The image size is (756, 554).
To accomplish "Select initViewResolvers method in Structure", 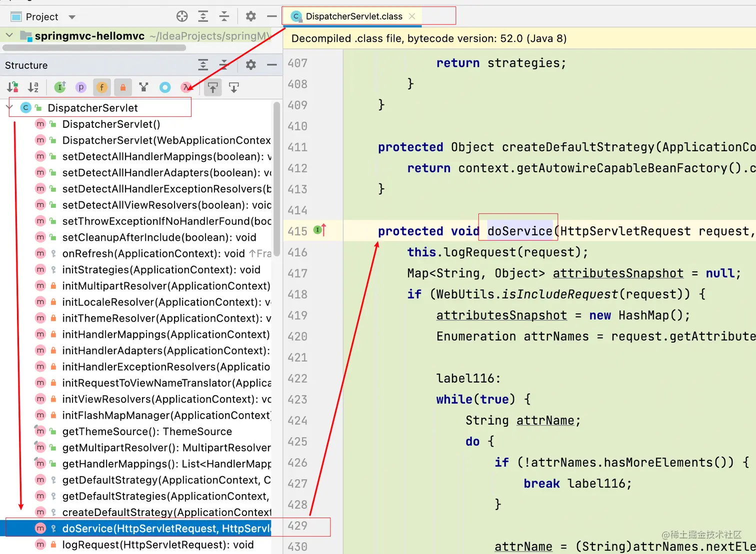I will point(166,399).
